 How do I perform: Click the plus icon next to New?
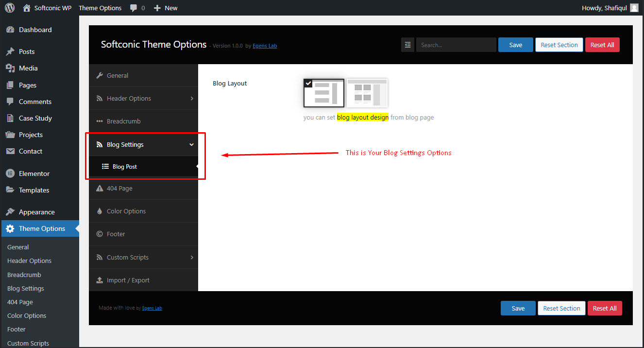pos(157,8)
